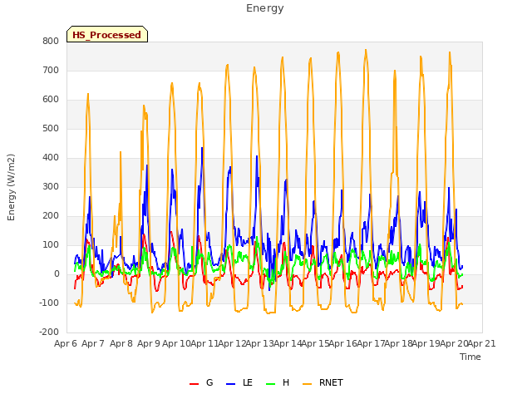
Task: Click the 300 y-axis value
Action: [x=51, y=186]
